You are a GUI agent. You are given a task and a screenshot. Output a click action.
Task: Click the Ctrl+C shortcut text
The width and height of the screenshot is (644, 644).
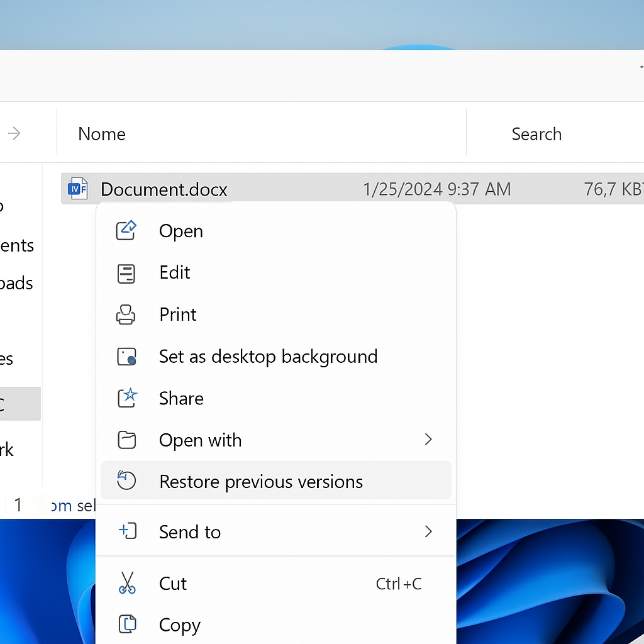(x=399, y=584)
